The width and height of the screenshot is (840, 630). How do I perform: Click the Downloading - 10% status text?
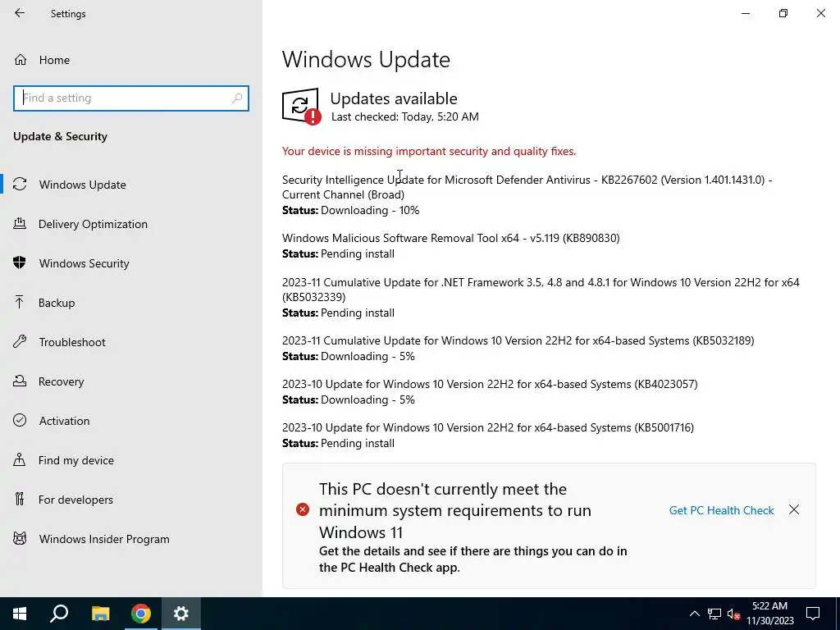370,210
